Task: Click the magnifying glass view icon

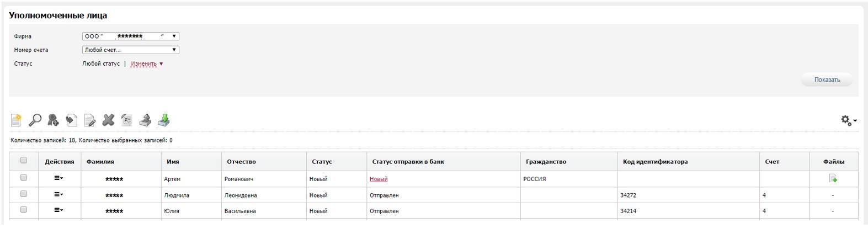Action: tap(35, 120)
